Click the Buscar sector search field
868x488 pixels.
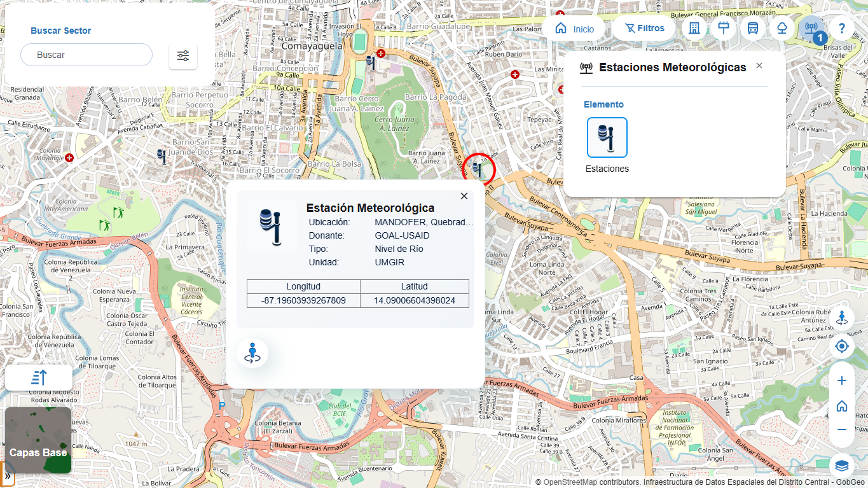coord(86,55)
